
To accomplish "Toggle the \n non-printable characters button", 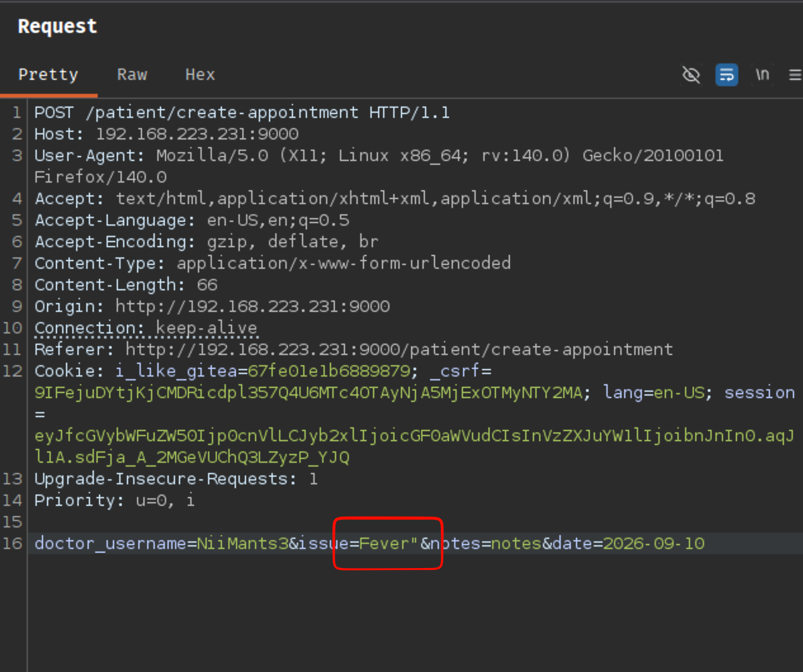I will tap(762, 75).
